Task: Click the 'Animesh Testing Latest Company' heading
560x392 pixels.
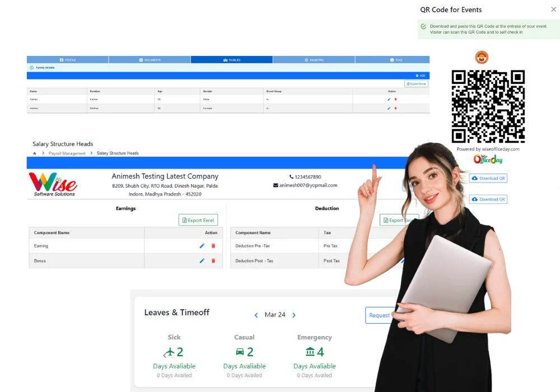Action: coord(165,176)
